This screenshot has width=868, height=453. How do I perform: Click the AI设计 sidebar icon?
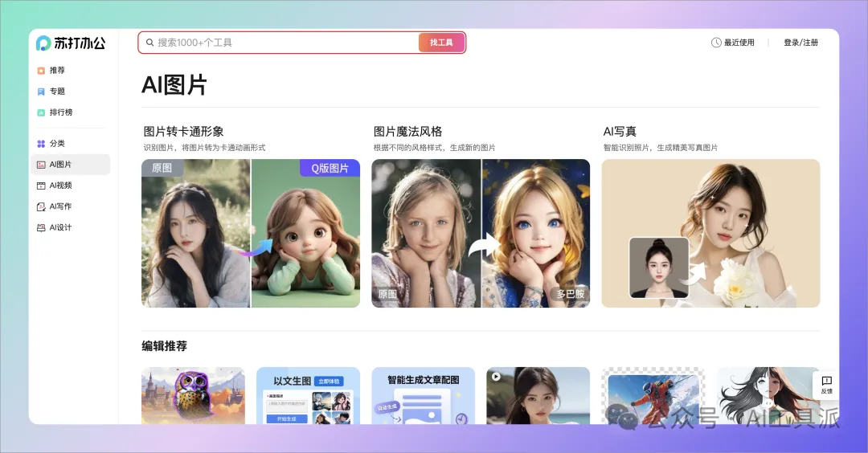tap(41, 227)
